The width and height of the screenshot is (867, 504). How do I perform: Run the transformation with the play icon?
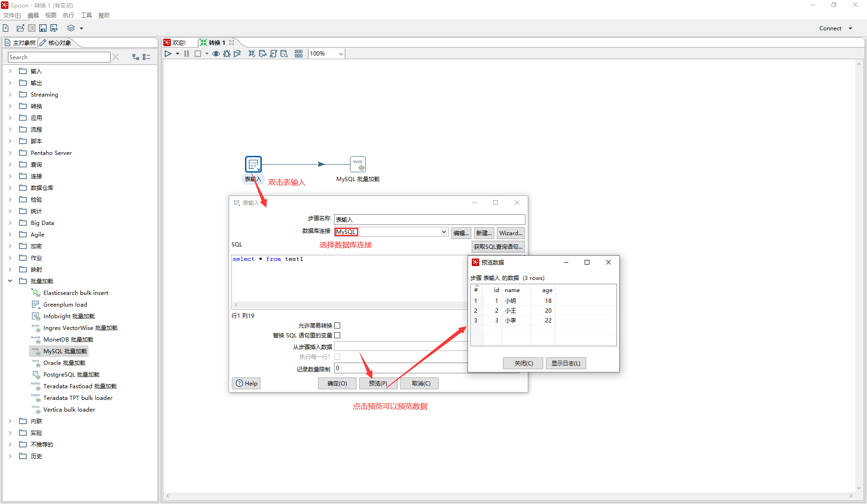pos(168,54)
